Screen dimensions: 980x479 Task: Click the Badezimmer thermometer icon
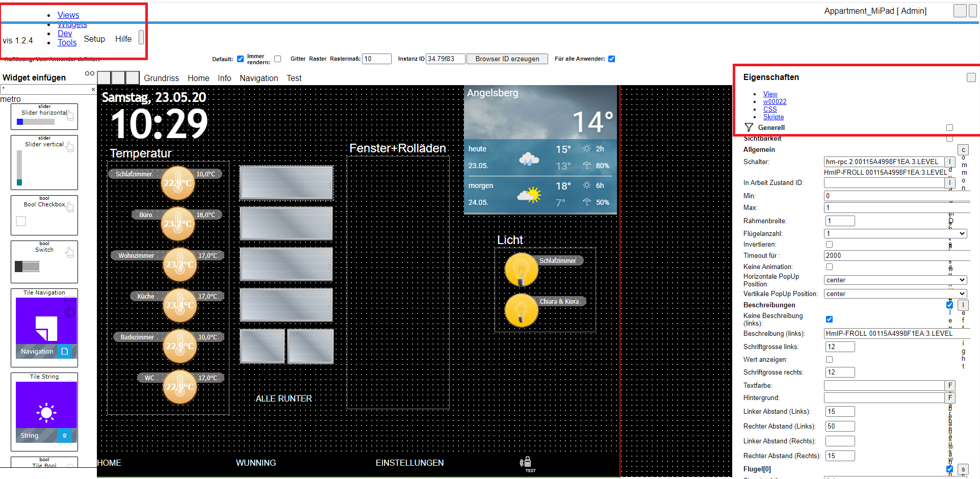(179, 346)
